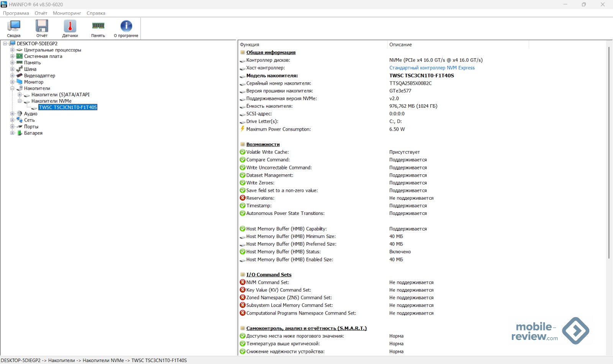Click the lightning icon beside Maximum Power Consumption
The image size is (613, 364).
point(243,129)
